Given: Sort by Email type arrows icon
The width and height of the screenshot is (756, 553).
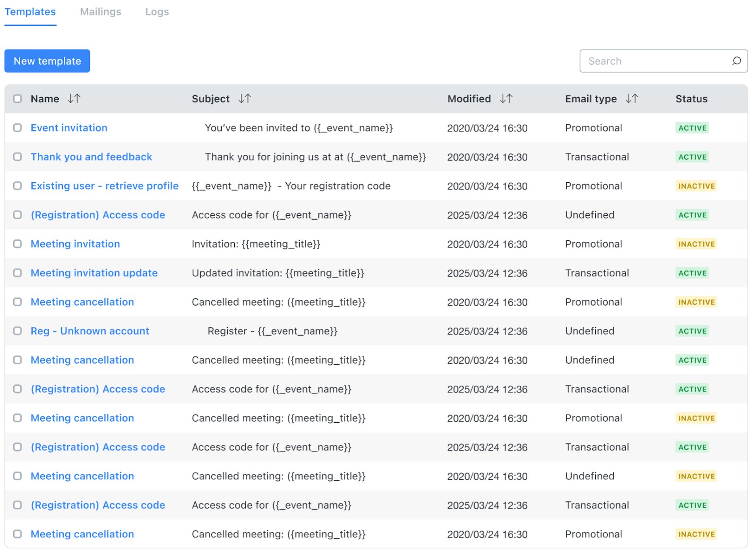Looking at the screenshot, I should tap(632, 99).
